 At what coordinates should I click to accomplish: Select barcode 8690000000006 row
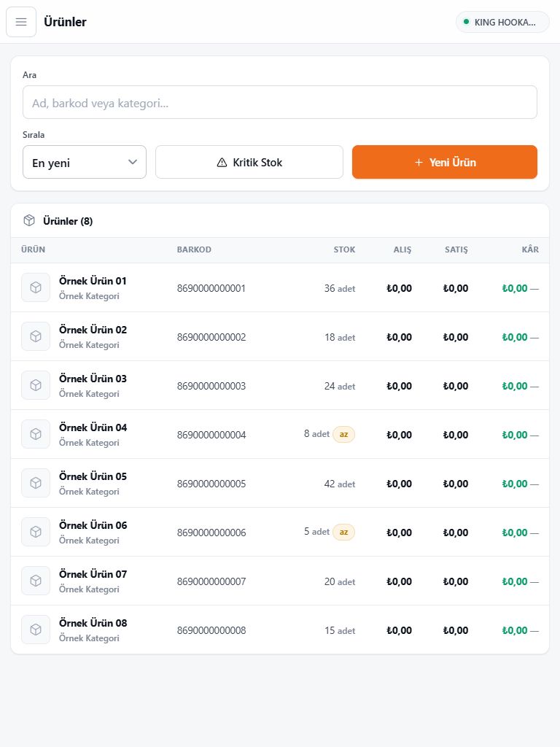pyautogui.click(x=280, y=532)
